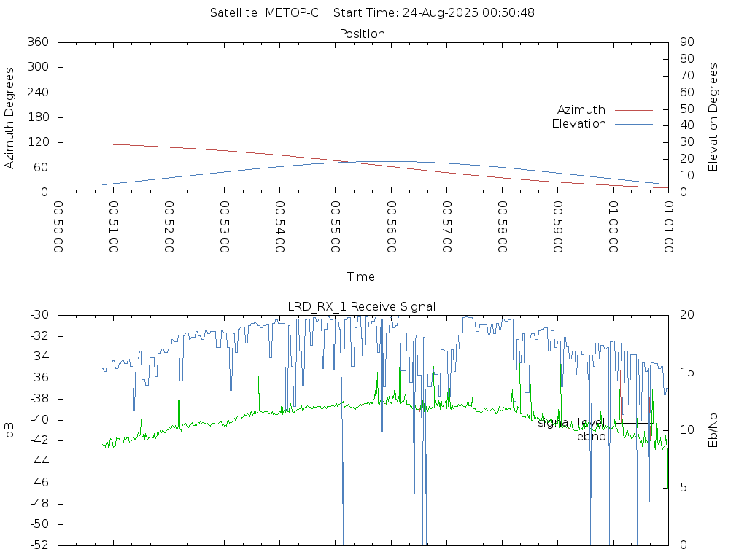
Task: Click the 00:59:00 time tick label
Action: click(557, 227)
